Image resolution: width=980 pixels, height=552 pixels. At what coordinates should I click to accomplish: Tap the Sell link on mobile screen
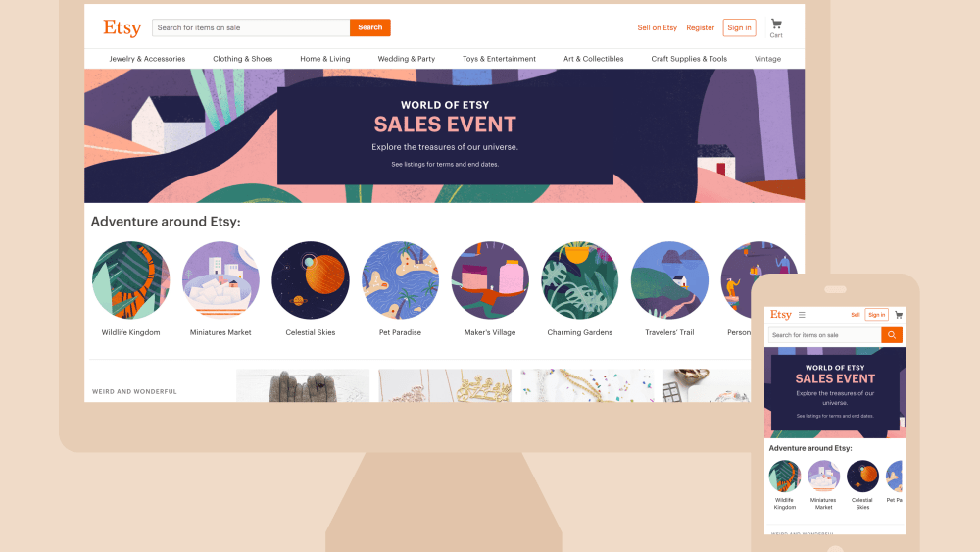855,315
